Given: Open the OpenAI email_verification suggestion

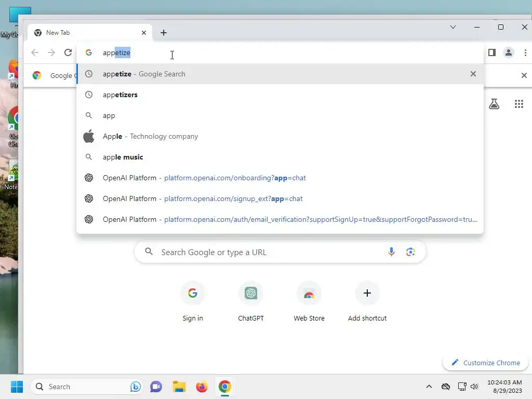Looking at the screenshot, I should 280,220.
